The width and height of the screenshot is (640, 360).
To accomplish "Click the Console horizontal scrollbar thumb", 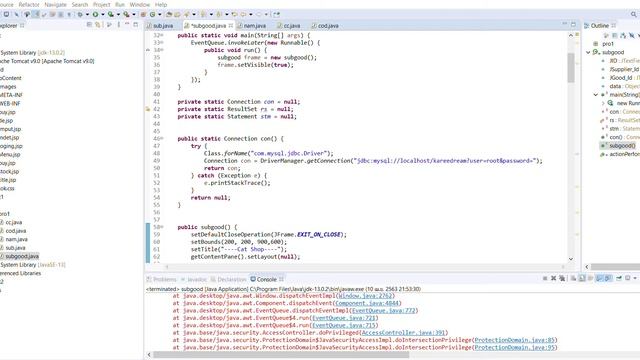I will (281, 355).
